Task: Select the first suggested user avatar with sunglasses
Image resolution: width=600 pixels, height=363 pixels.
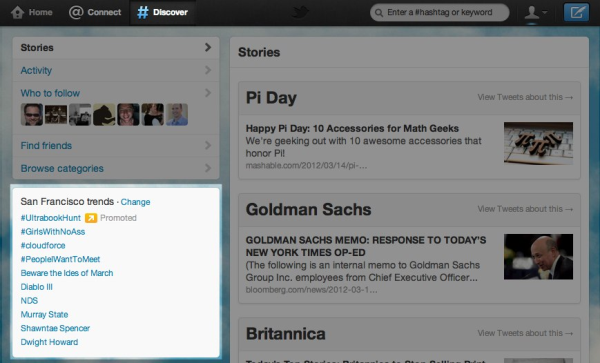Action: point(32,114)
